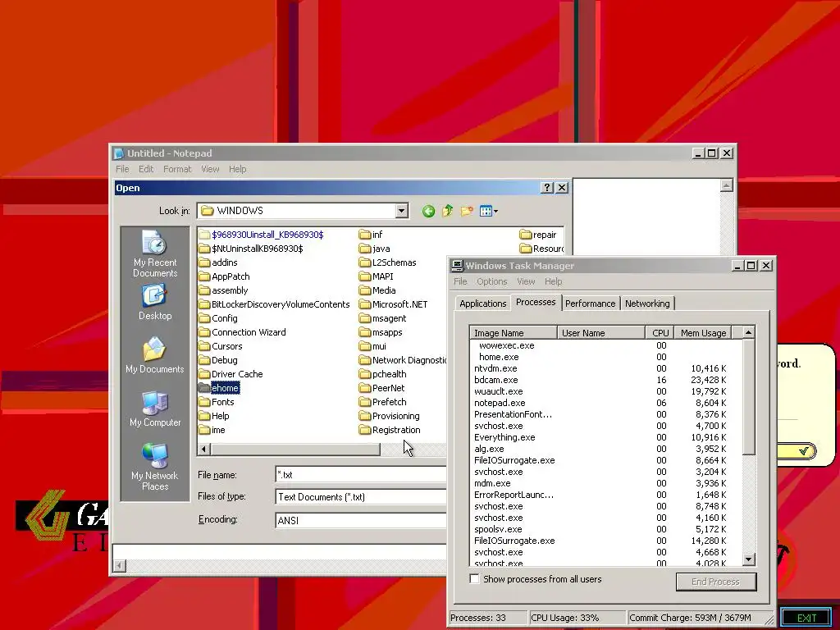Image resolution: width=840 pixels, height=630 pixels.
Task: Select the spoolsv.exe process row
Action: (x=605, y=529)
